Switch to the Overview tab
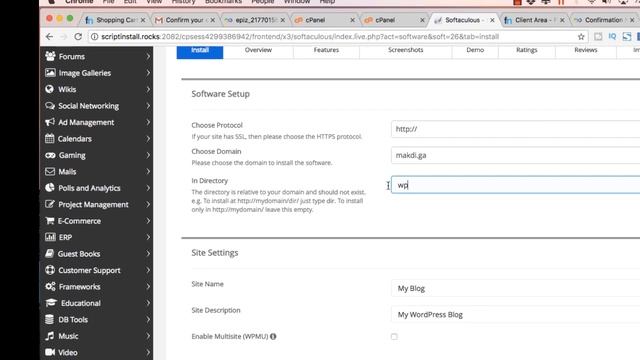Image resolution: width=640 pixels, height=360 pixels. coord(258,51)
